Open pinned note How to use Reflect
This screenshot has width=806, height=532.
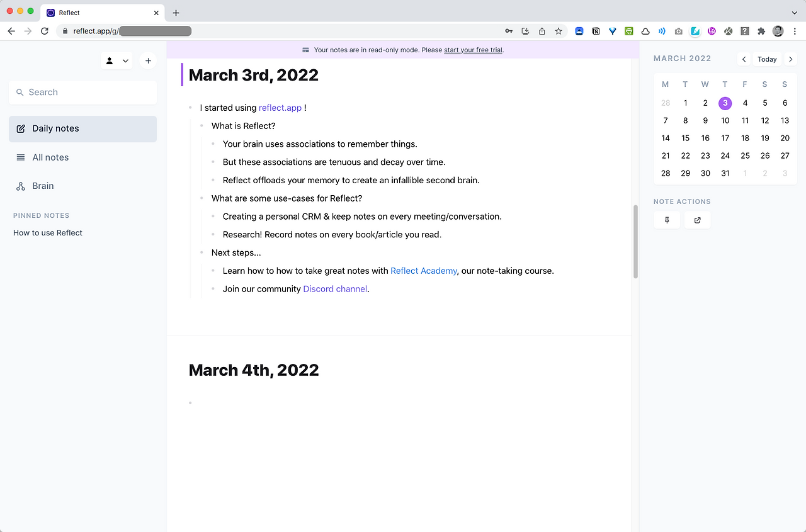coord(48,233)
